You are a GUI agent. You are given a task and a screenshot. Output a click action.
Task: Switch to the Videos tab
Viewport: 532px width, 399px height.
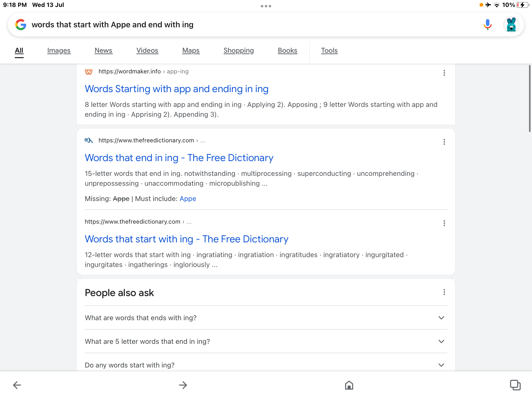[x=147, y=50]
